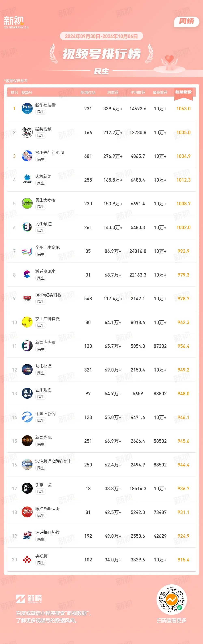Click the 总推荐 column header

tap(113, 93)
